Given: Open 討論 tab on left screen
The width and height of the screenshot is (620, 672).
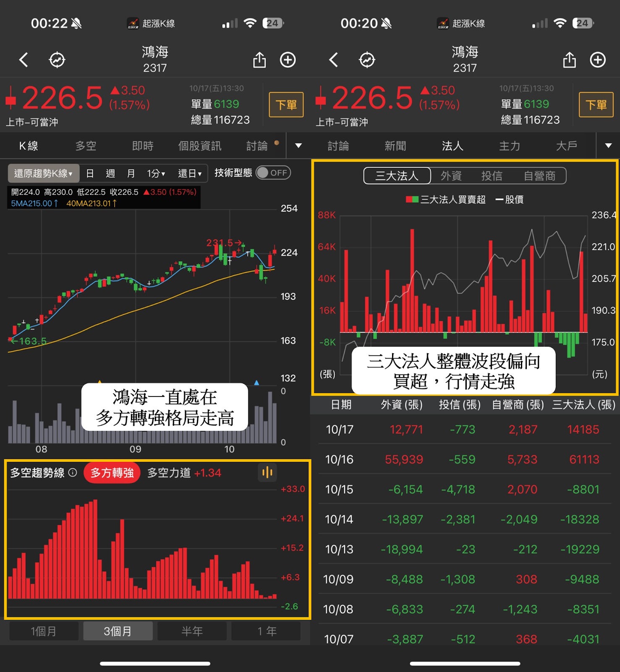Looking at the screenshot, I should pyautogui.click(x=257, y=146).
